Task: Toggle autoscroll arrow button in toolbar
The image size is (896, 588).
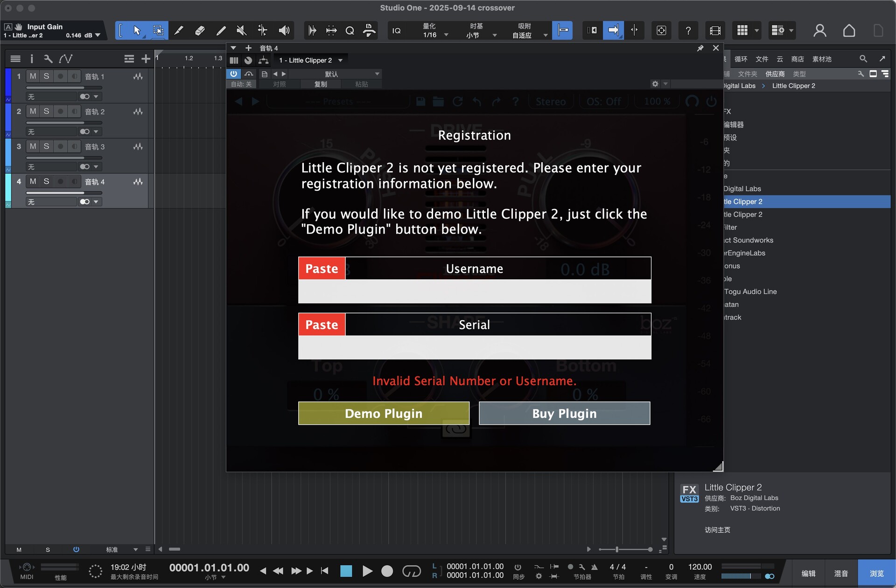Action: 613,31
